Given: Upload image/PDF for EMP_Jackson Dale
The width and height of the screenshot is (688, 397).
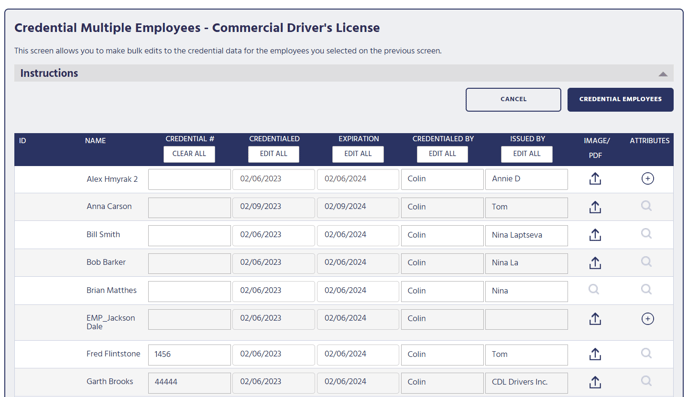Looking at the screenshot, I should (595, 319).
